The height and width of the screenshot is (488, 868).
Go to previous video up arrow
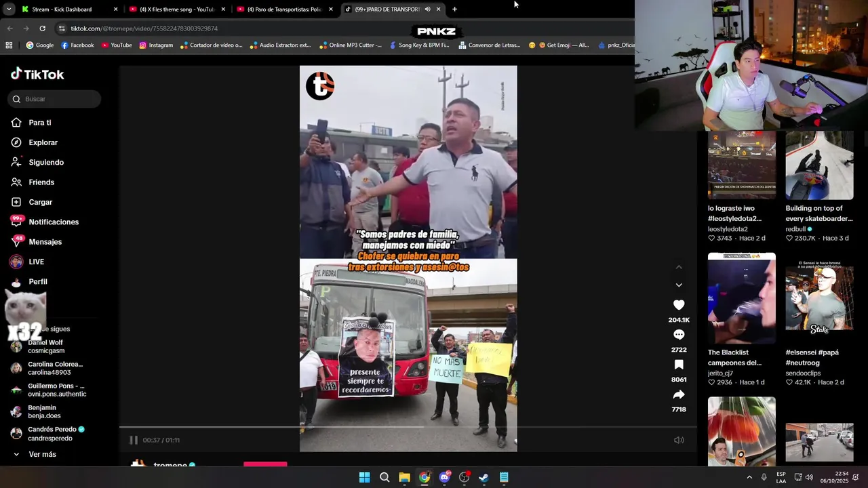[x=679, y=267]
